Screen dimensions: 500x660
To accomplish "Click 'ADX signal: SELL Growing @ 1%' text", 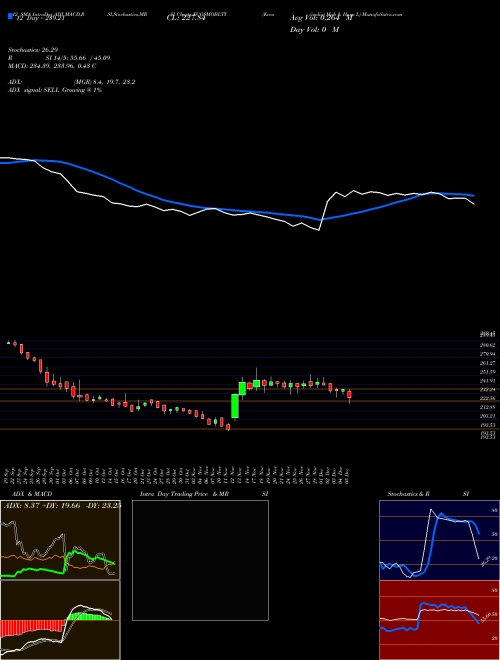I will coord(55,90).
